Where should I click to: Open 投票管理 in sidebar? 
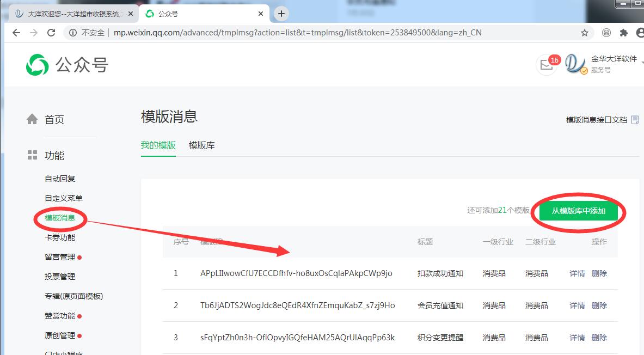(x=60, y=277)
